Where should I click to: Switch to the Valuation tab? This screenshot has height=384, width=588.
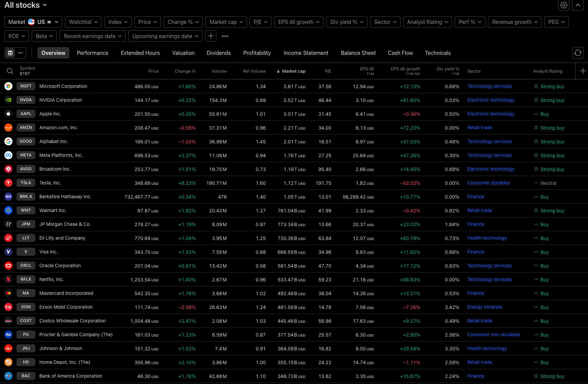pyautogui.click(x=183, y=53)
